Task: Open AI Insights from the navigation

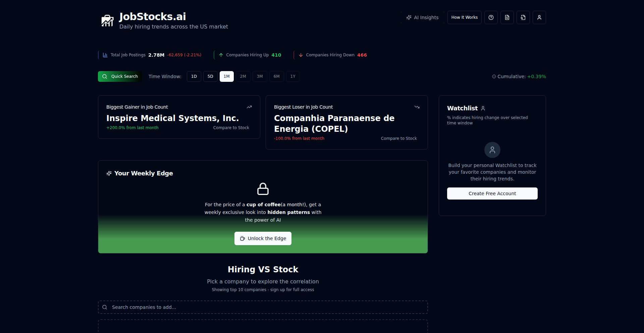Action: 422,17
